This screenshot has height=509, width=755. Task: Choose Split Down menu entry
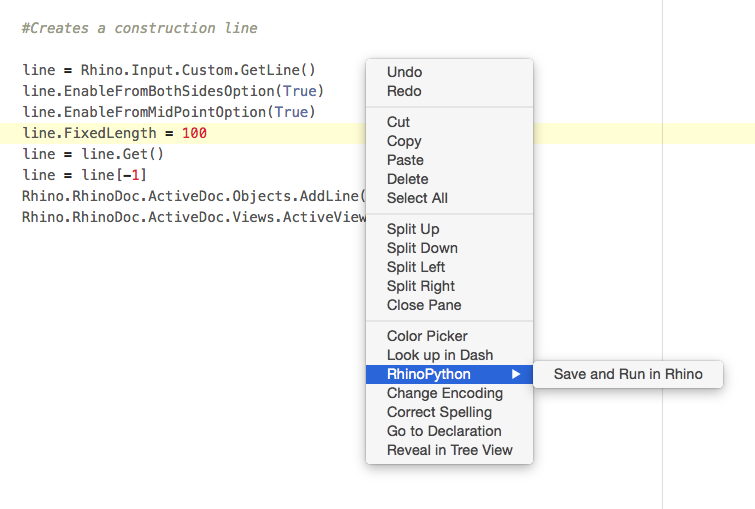[449, 248]
